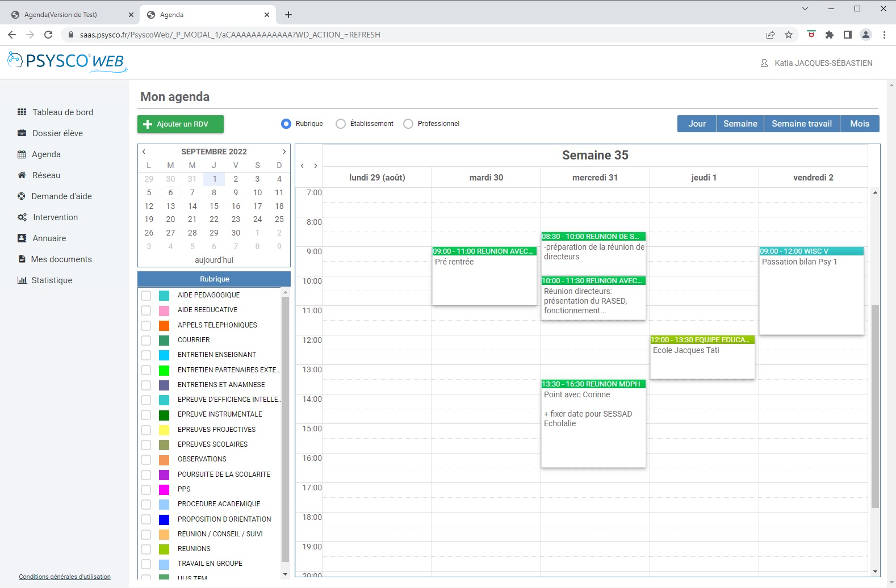Enable the COURRIER rubrique checkbox
This screenshot has height=588, width=896.
(x=146, y=341)
